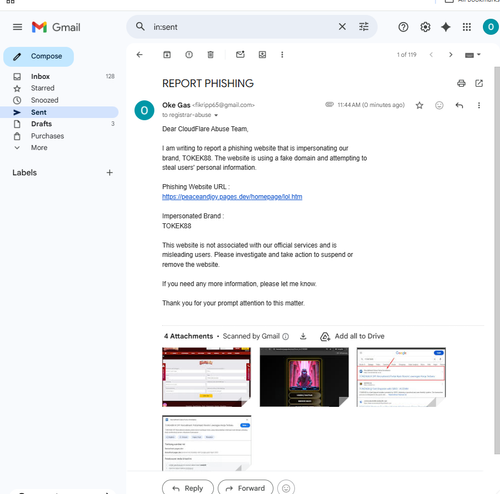This screenshot has width=500, height=494.
Task: Create new label with plus icon
Action: [110, 173]
